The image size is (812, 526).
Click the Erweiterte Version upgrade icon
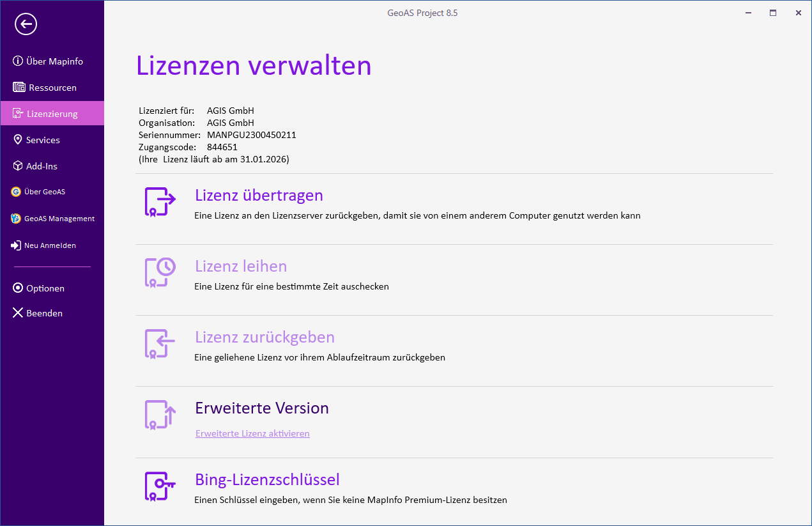[x=160, y=415]
